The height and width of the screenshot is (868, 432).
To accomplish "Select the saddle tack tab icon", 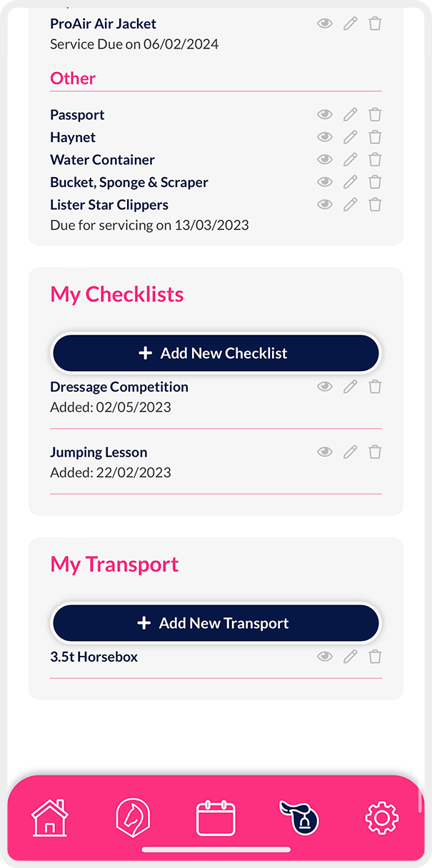I will 298,817.
